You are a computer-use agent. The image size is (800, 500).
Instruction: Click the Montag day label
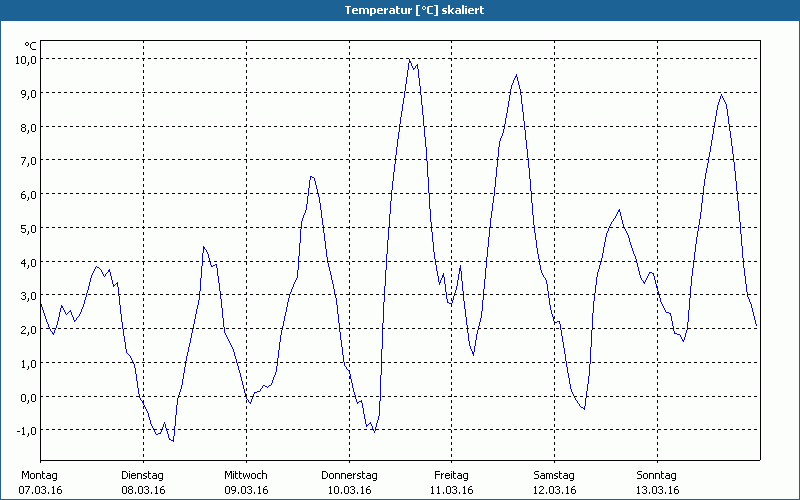[x=39, y=475]
